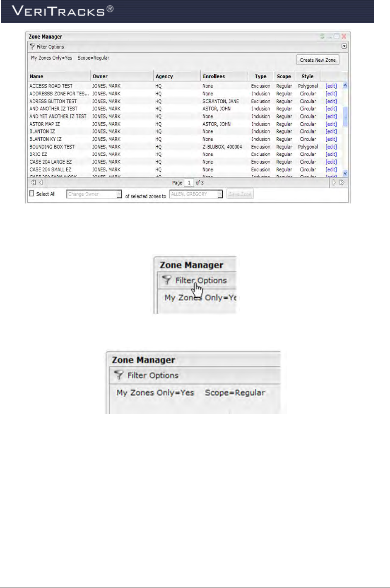Viewport: 390px width, 588px height.
Task: Edit the BRIC EZ zone
Action: (x=331, y=154)
